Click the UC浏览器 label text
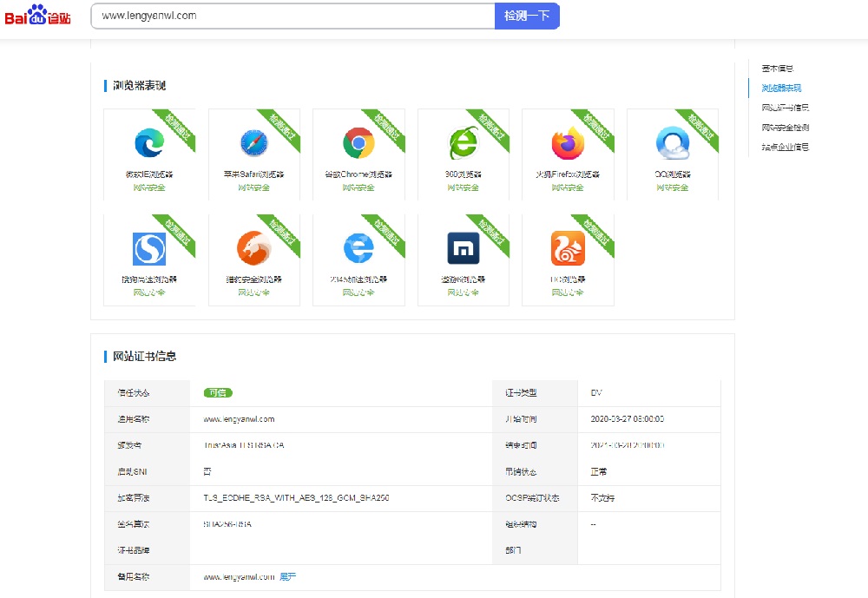The height and width of the screenshot is (598, 868). click(x=568, y=279)
